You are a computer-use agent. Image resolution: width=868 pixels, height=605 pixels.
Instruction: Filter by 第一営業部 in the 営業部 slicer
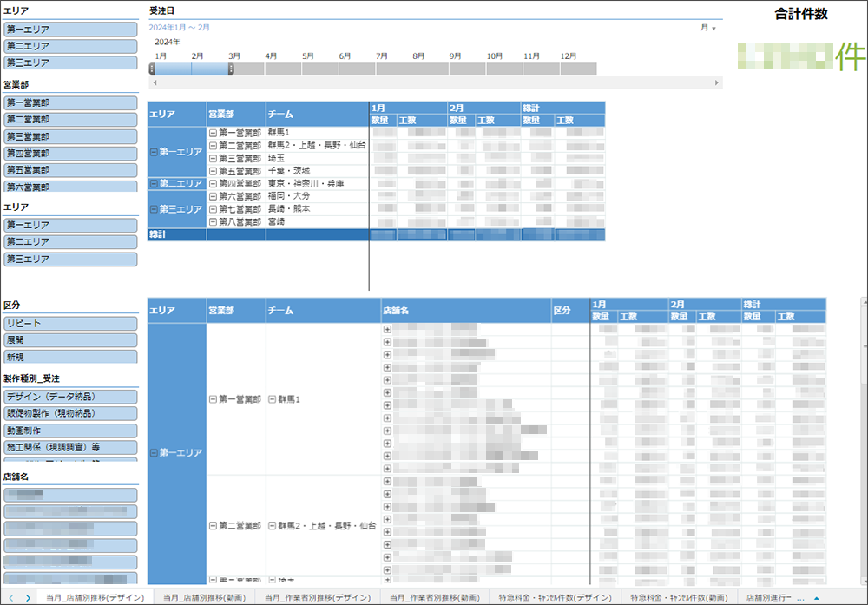70,103
